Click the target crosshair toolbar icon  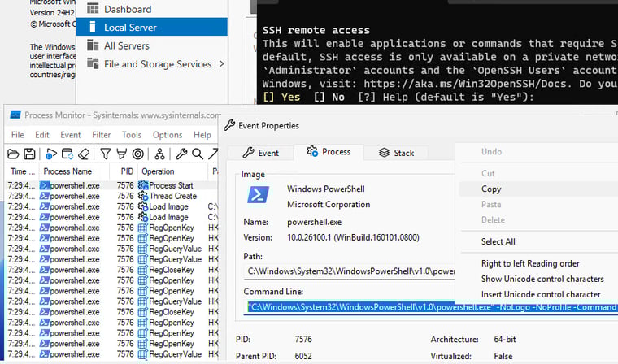point(137,154)
